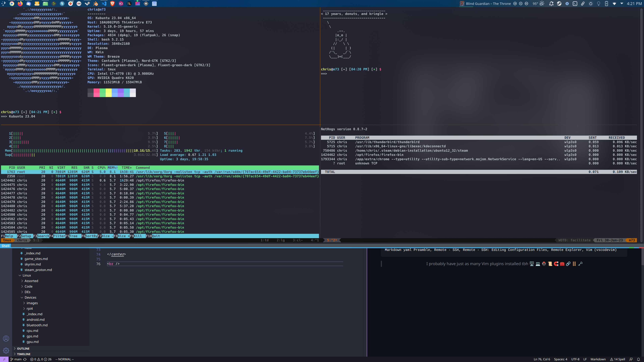Open the Strawberry music player icon
Viewport: 644px width, 362px height.
point(70,4)
